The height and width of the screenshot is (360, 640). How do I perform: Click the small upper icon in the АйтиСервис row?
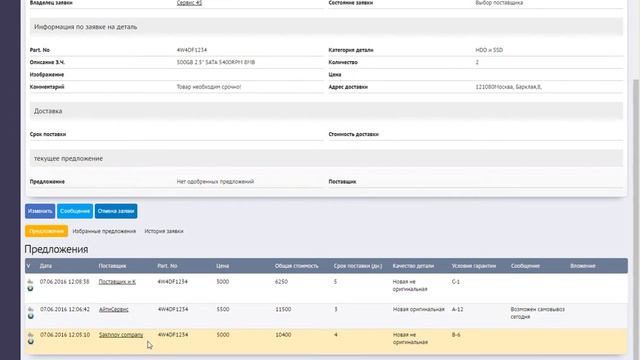31,309
